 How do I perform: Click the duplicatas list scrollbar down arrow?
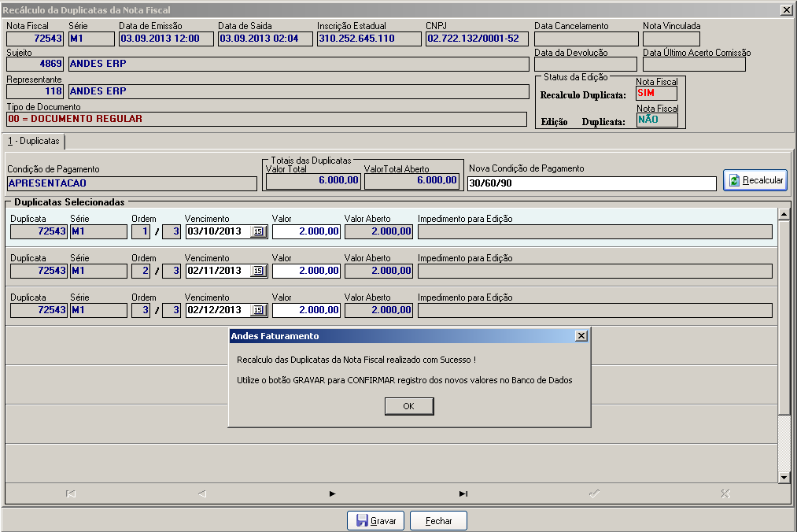coord(784,478)
